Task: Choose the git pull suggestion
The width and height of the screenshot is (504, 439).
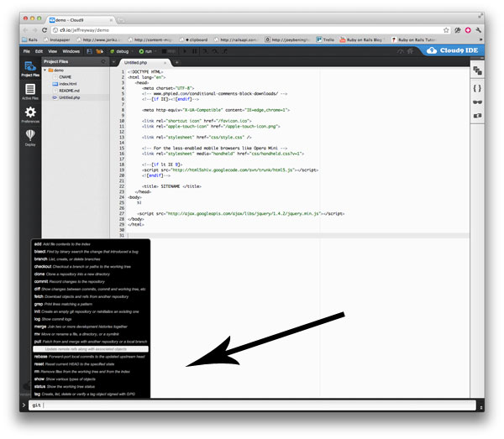Action: pyautogui.click(x=91, y=342)
